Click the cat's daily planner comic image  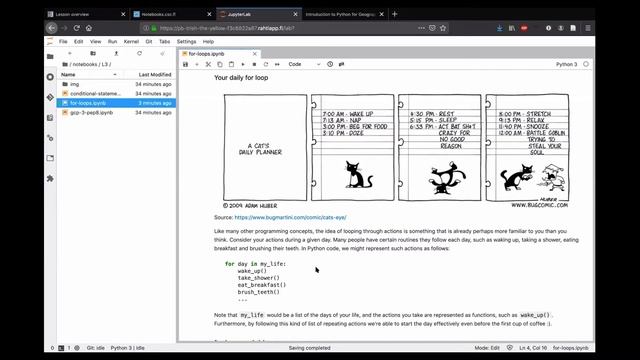pyautogui.click(x=396, y=151)
